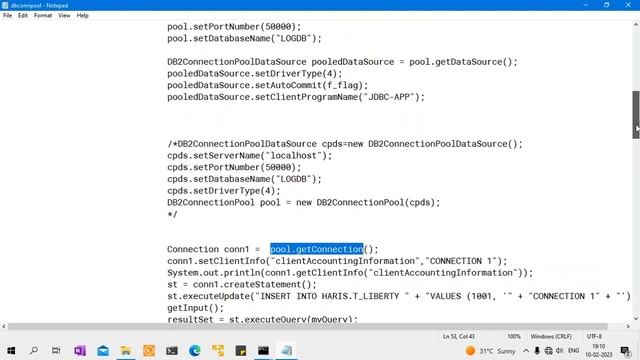Open taskbar Search

(x=34, y=351)
